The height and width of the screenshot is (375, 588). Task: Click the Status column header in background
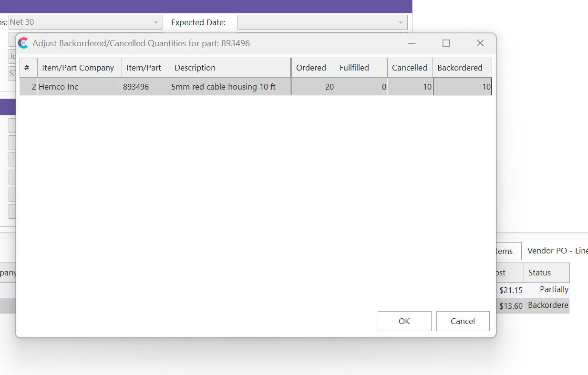pos(546,273)
